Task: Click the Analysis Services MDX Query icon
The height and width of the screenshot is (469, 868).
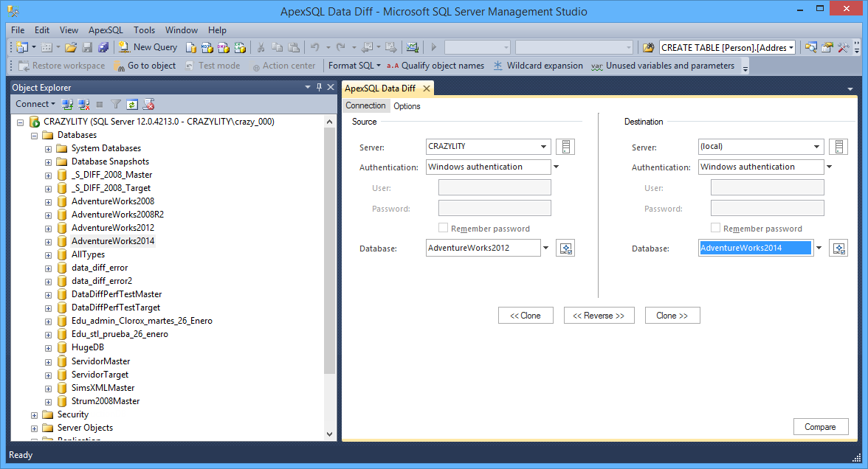Action: point(207,47)
